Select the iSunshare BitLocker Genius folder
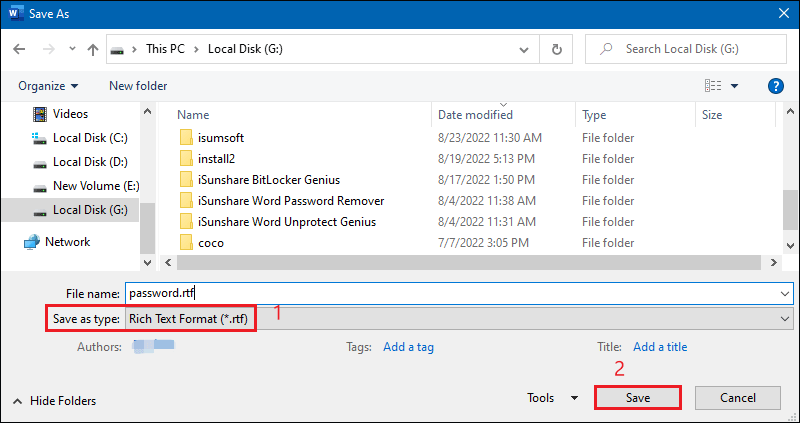This screenshot has height=423, width=800. [269, 180]
